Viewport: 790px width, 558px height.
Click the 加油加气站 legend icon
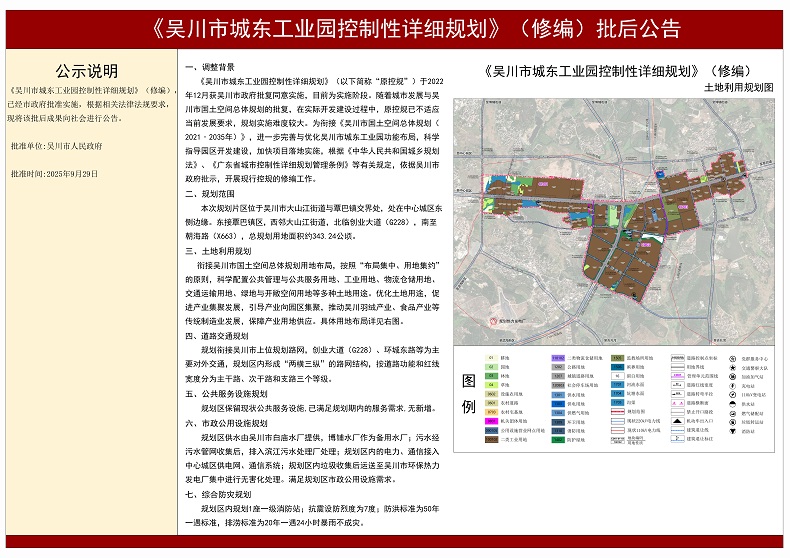coord(732,377)
